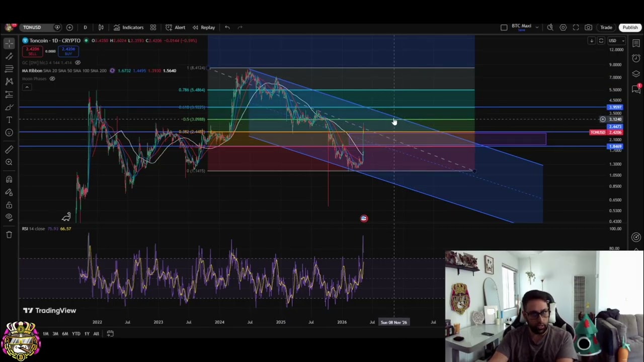Click the Trade button
The height and width of the screenshot is (362, 644).
pyautogui.click(x=606, y=27)
